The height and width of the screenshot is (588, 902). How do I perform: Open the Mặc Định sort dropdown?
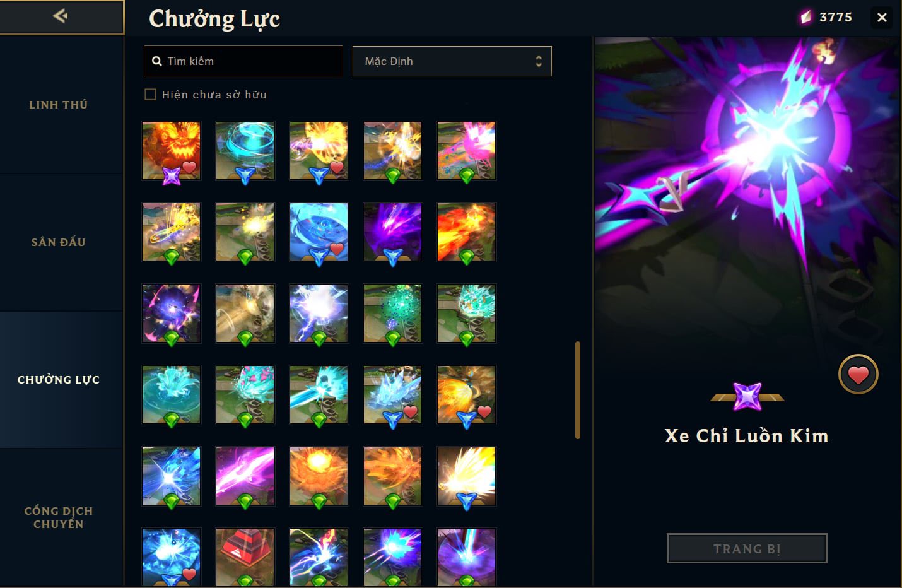pyautogui.click(x=452, y=61)
